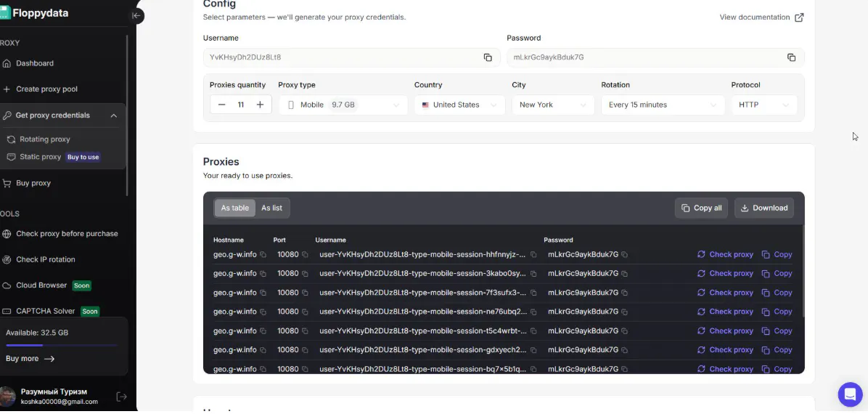The image size is (868, 414).
Task: Switch to As list view
Action: (272, 208)
